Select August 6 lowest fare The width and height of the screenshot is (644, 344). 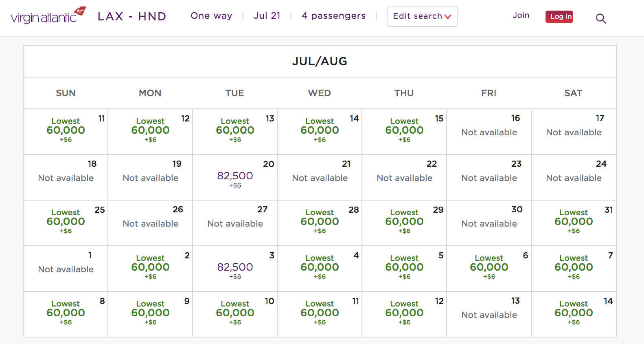click(489, 267)
